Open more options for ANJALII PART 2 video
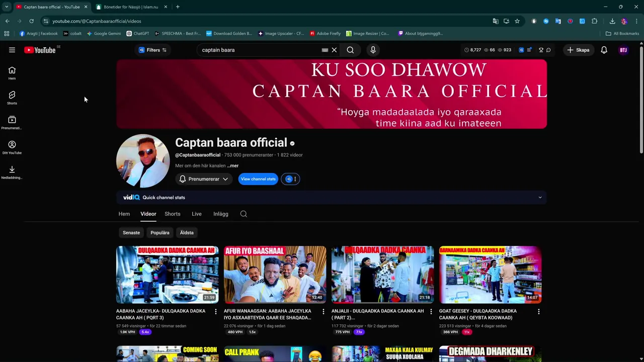The height and width of the screenshot is (362, 644). [431, 312]
